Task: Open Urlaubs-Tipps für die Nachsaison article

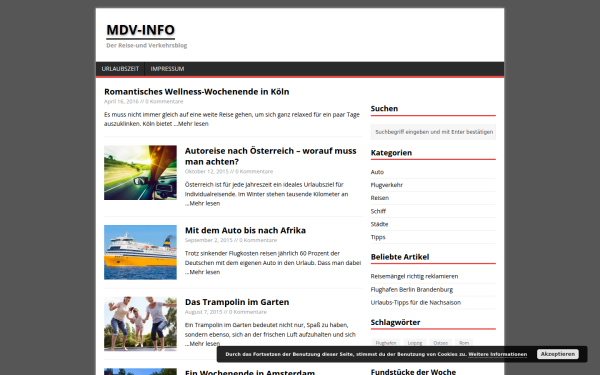Action: coord(416,303)
